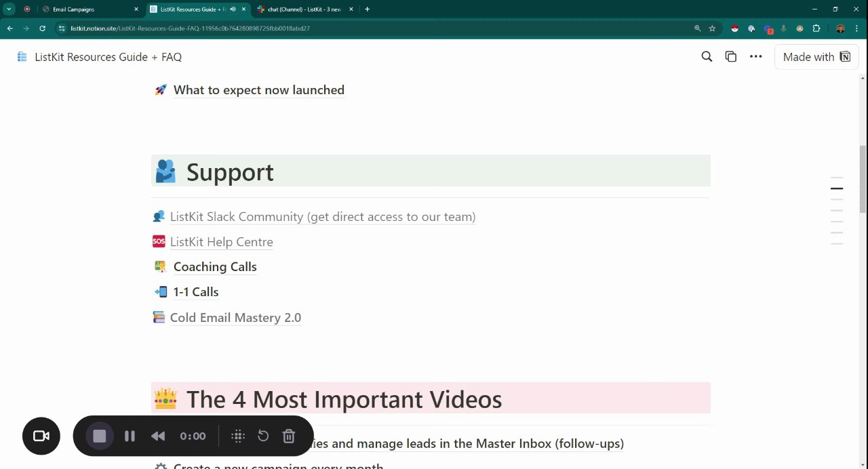
Task: Click the recorder drag-handle grid icon
Action: [x=238, y=436]
